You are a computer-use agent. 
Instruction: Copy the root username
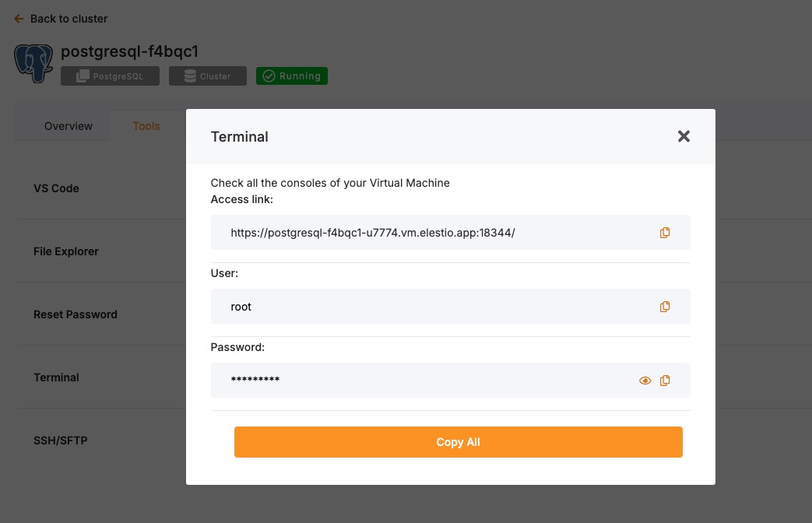click(665, 307)
